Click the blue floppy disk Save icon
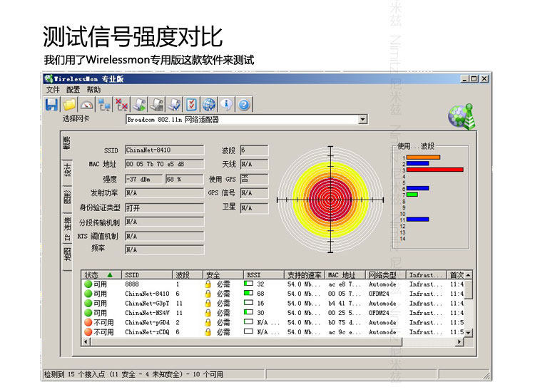The height and width of the screenshot is (392, 535). pyautogui.click(x=51, y=105)
